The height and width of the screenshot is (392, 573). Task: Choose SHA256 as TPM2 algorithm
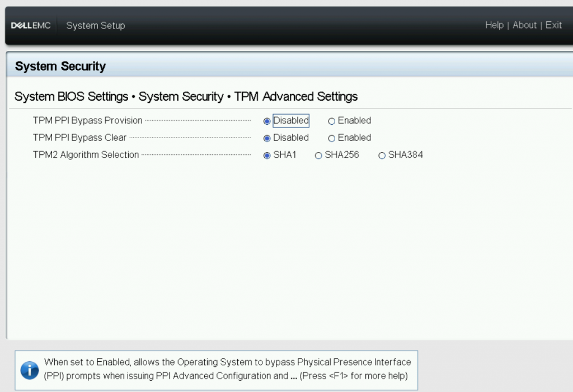(x=319, y=155)
